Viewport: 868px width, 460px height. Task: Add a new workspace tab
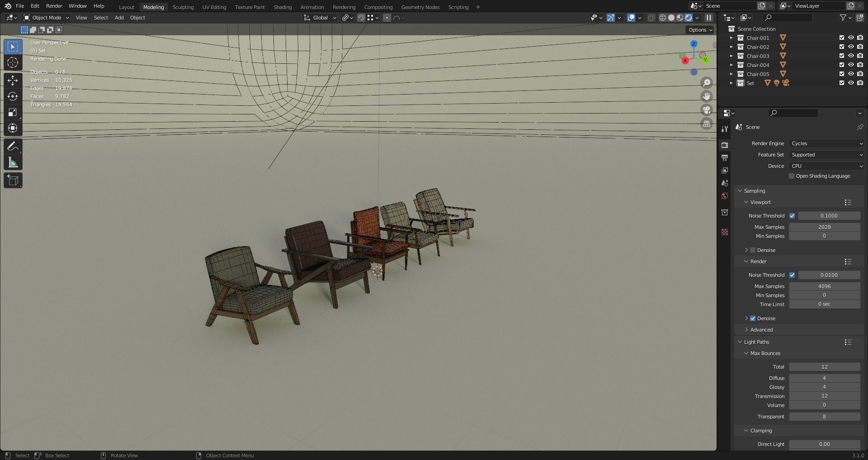(x=478, y=7)
